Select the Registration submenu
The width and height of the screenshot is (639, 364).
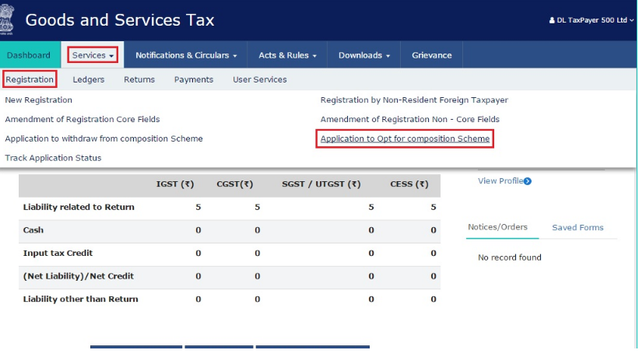click(x=30, y=79)
